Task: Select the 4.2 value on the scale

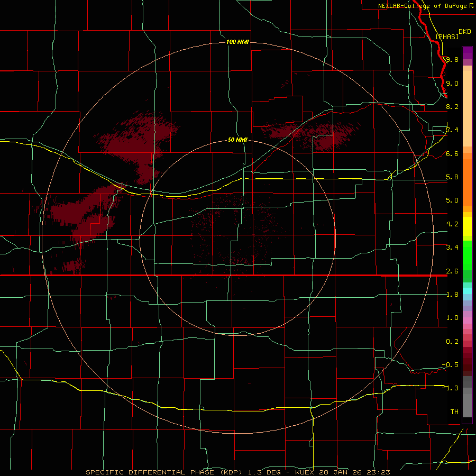Action: tap(452, 224)
